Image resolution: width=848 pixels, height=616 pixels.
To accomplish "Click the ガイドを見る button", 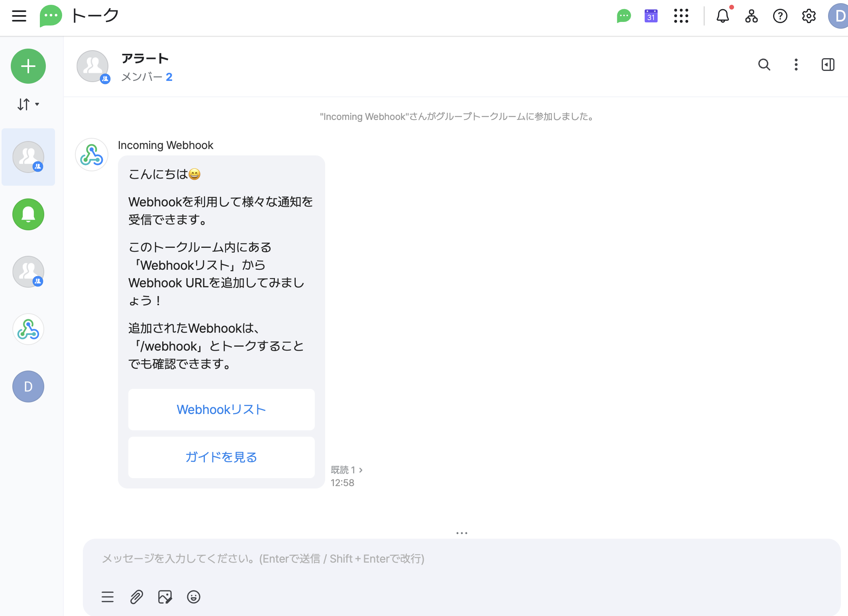I will tap(221, 457).
